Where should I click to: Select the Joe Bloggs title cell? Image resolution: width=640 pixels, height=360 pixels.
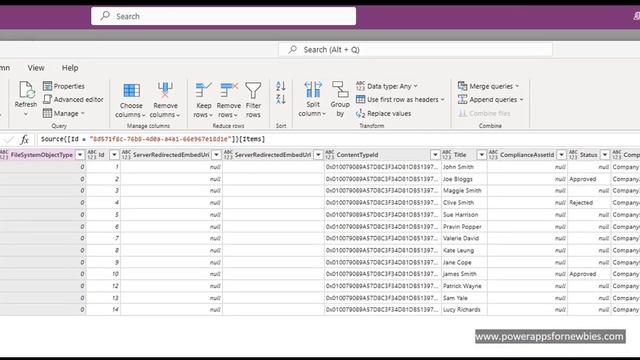pos(464,179)
